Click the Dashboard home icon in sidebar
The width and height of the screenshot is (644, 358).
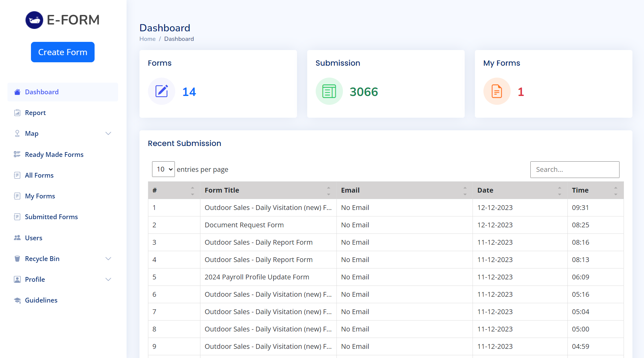[17, 92]
